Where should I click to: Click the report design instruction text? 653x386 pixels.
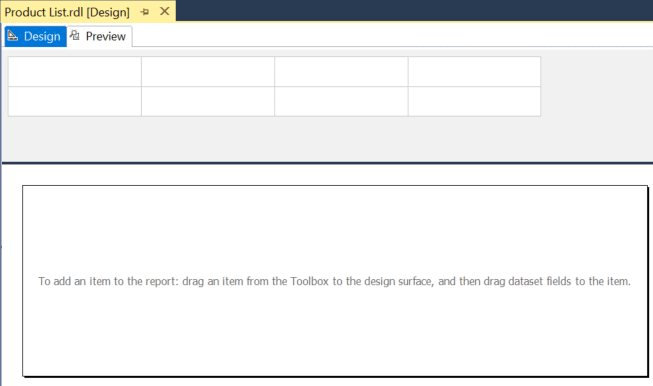pos(334,281)
